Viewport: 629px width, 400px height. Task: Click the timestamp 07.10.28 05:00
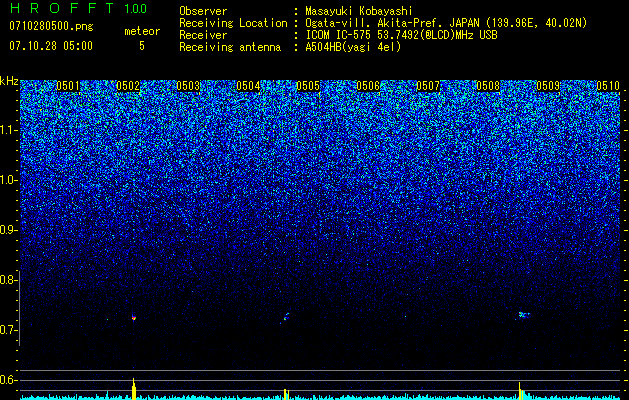click(51, 46)
